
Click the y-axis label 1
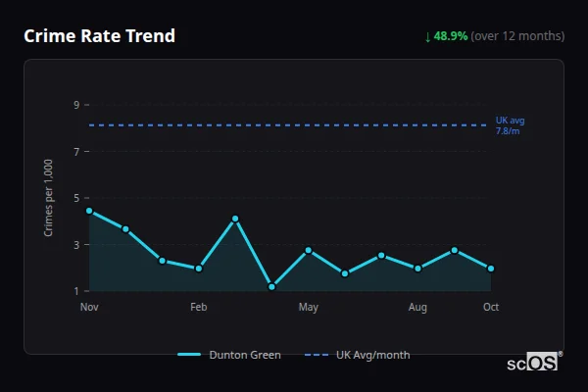(76, 291)
